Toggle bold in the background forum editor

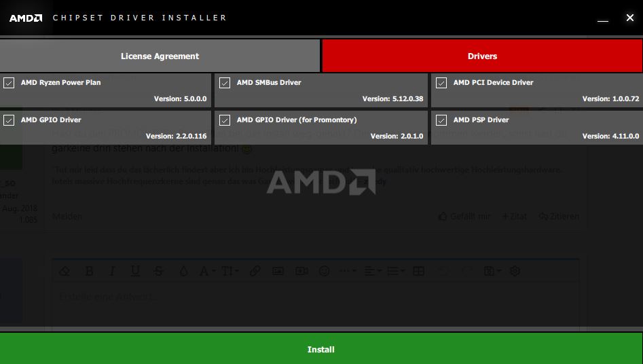(x=89, y=271)
